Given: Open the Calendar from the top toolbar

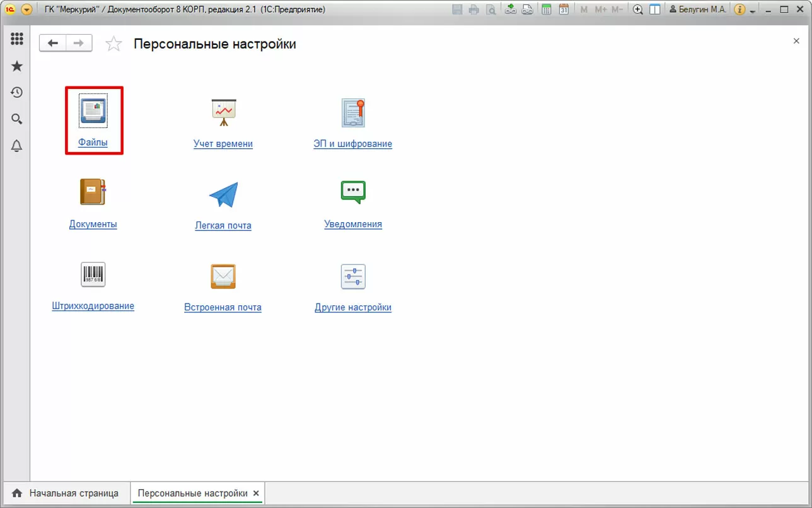Looking at the screenshot, I should click(x=564, y=9).
